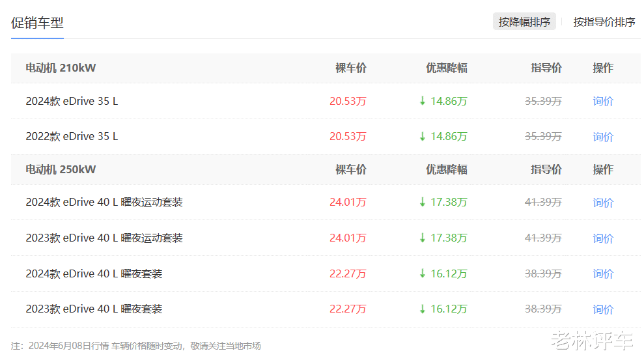Click the 电动机 210kW group header
Screen dimensions: 644x364
click(x=61, y=68)
